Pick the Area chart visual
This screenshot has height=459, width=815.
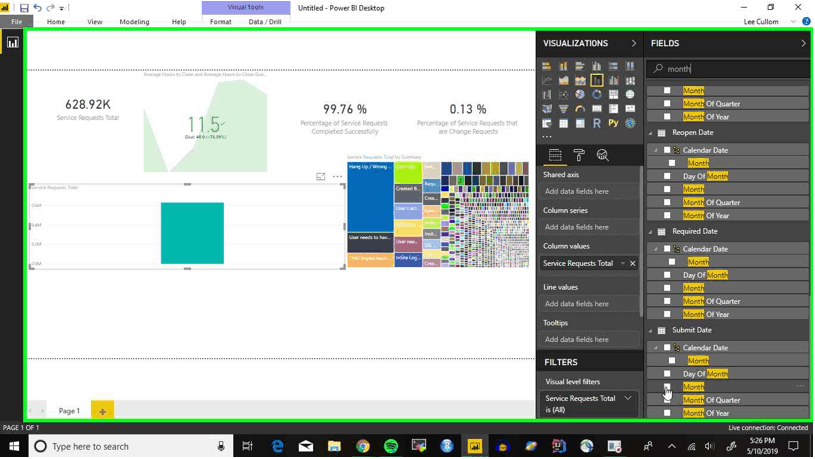pos(563,80)
